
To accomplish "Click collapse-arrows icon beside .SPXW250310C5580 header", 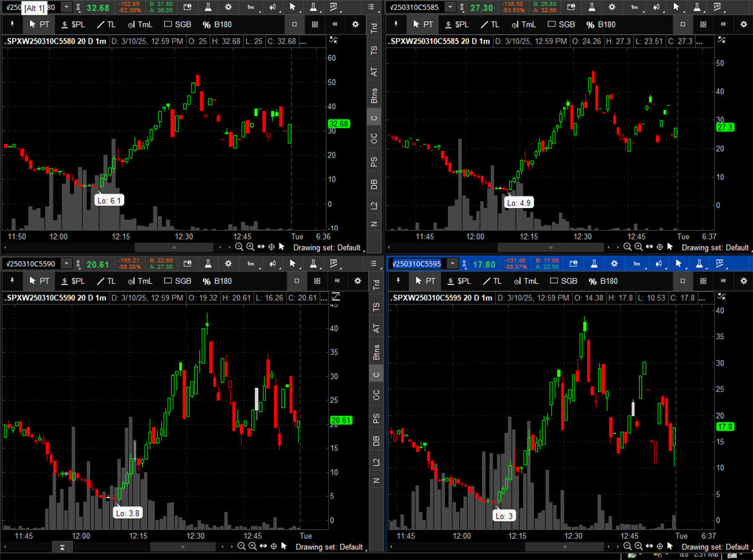I will point(333,41).
